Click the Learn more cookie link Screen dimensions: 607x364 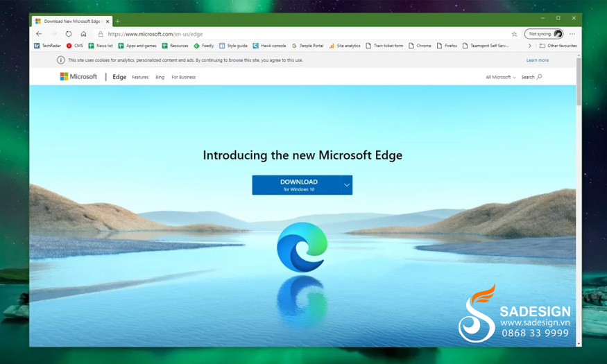(538, 60)
